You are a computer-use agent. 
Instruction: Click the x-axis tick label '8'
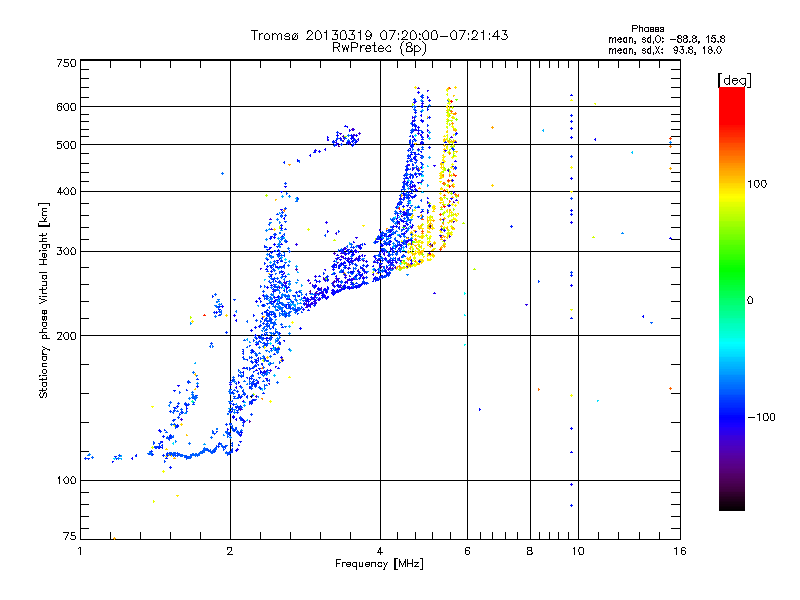tap(530, 551)
